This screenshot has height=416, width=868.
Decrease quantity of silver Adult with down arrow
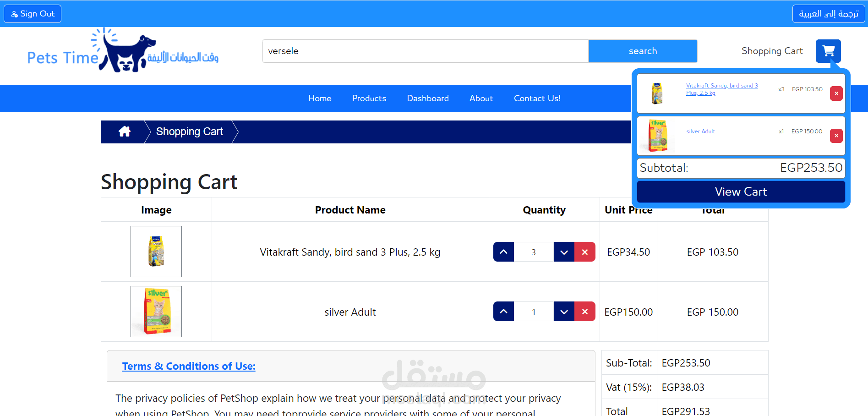564,312
